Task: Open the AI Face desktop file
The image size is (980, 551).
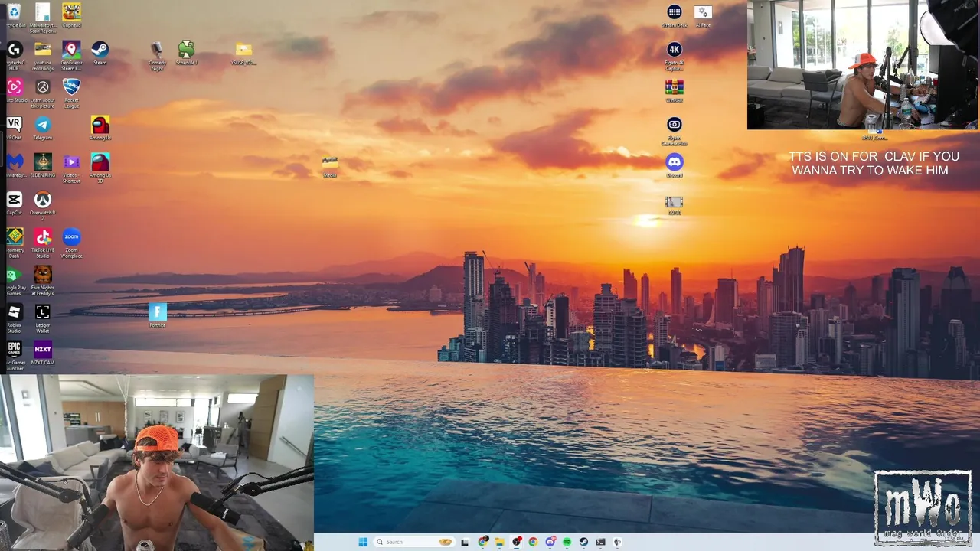Action: [703, 16]
